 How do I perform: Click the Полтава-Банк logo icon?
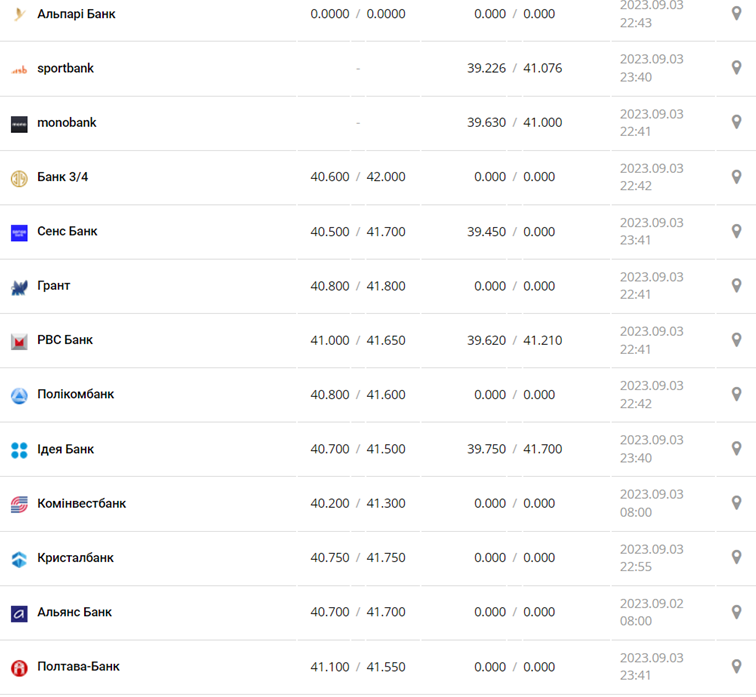19,667
